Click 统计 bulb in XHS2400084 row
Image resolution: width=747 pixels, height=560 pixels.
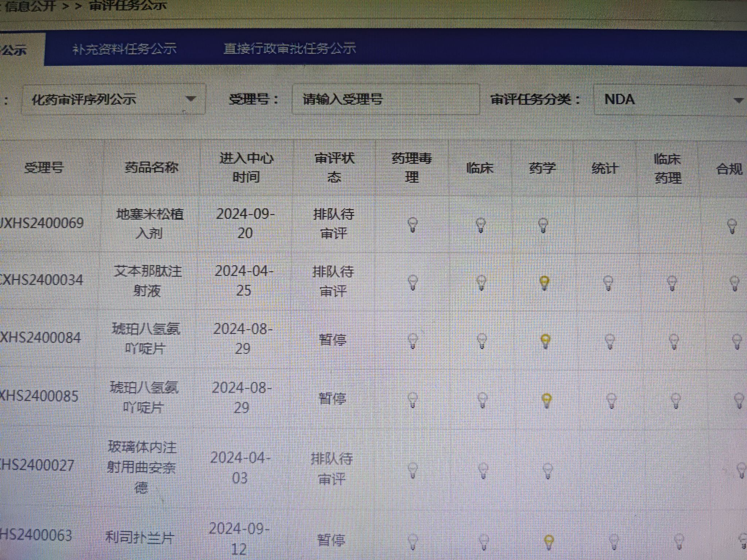click(610, 342)
